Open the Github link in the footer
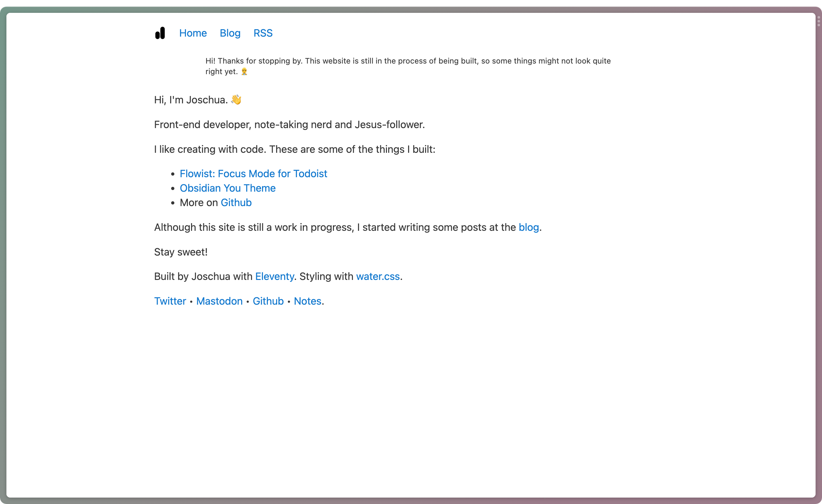Screen dimensions: 822x504 point(268,301)
